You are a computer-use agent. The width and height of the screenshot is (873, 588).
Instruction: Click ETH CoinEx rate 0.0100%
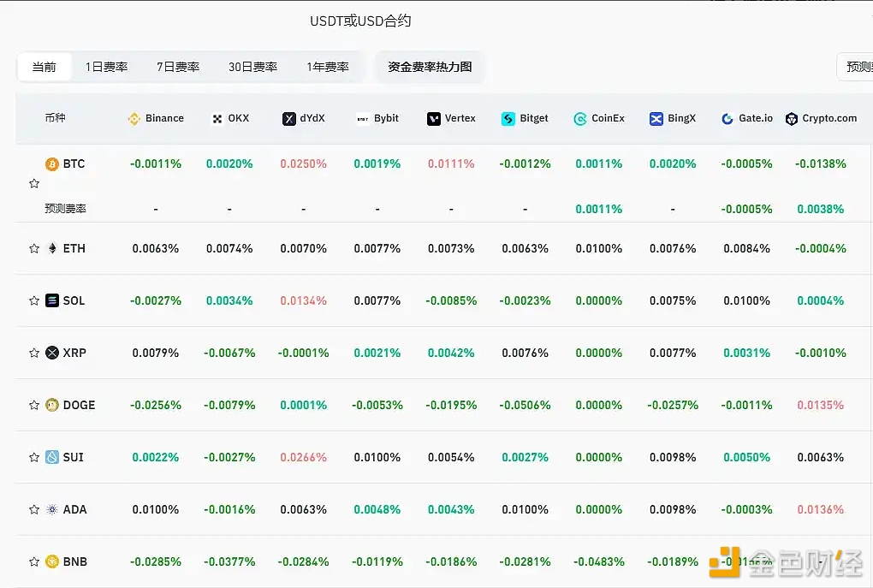pos(599,248)
